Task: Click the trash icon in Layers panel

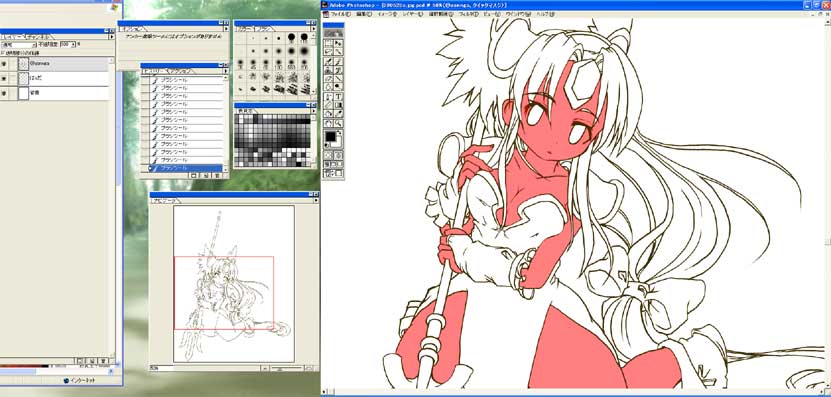Action: (103, 361)
